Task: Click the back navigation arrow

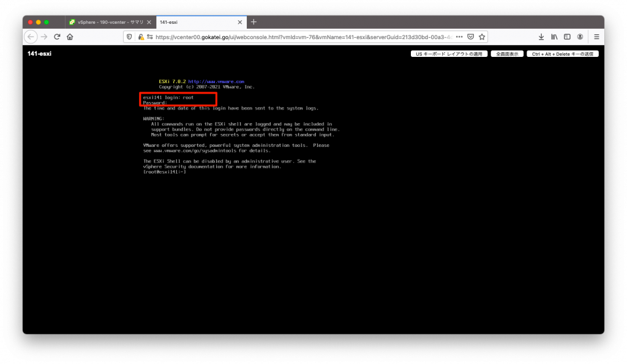Action: 31,37
